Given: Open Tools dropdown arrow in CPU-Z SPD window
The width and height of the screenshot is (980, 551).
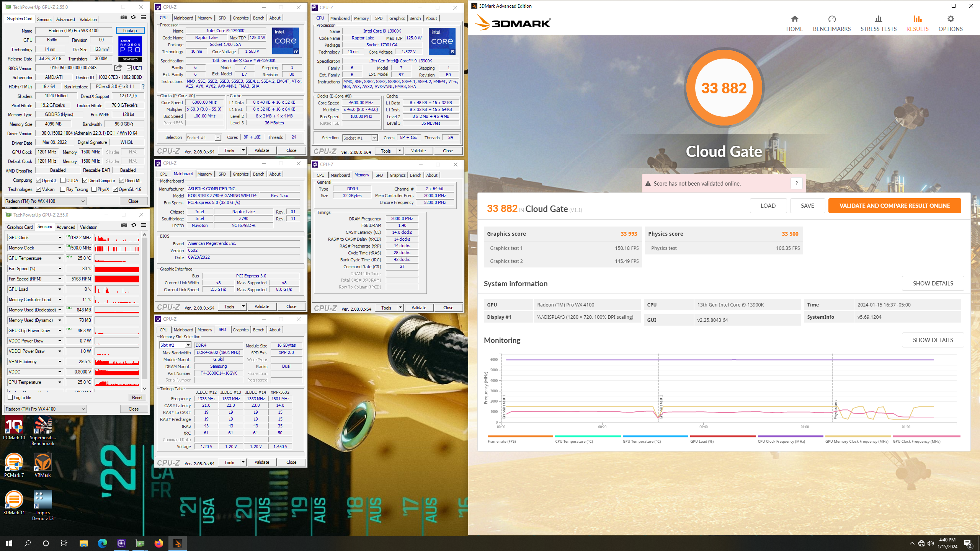Looking at the screenshot, I should click(243, 462).
